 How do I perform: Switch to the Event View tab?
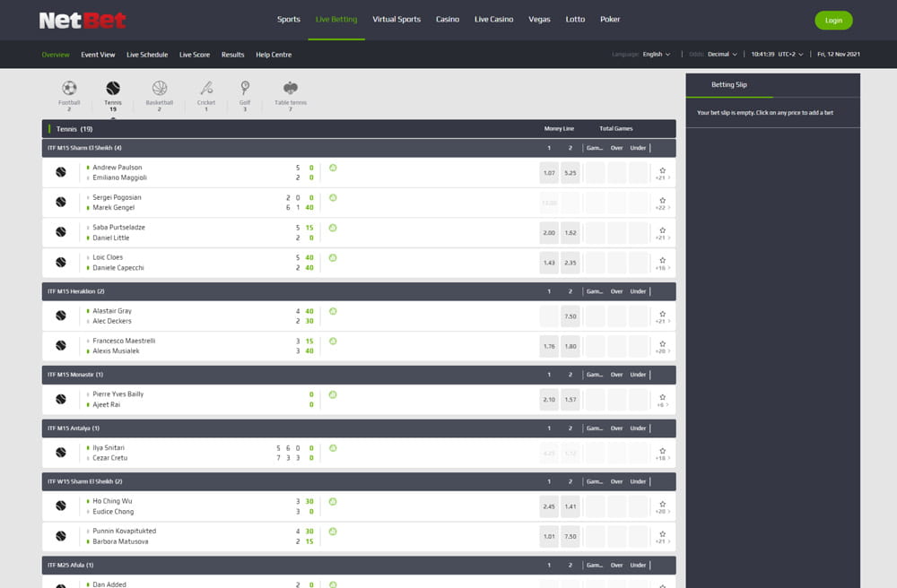click(x=98, y=55)
